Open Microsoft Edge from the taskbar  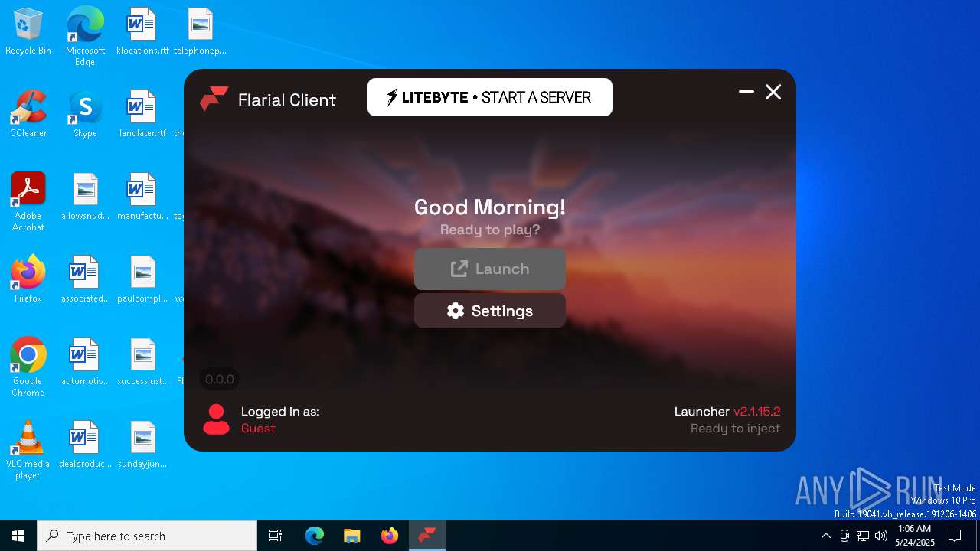point(315,536)
